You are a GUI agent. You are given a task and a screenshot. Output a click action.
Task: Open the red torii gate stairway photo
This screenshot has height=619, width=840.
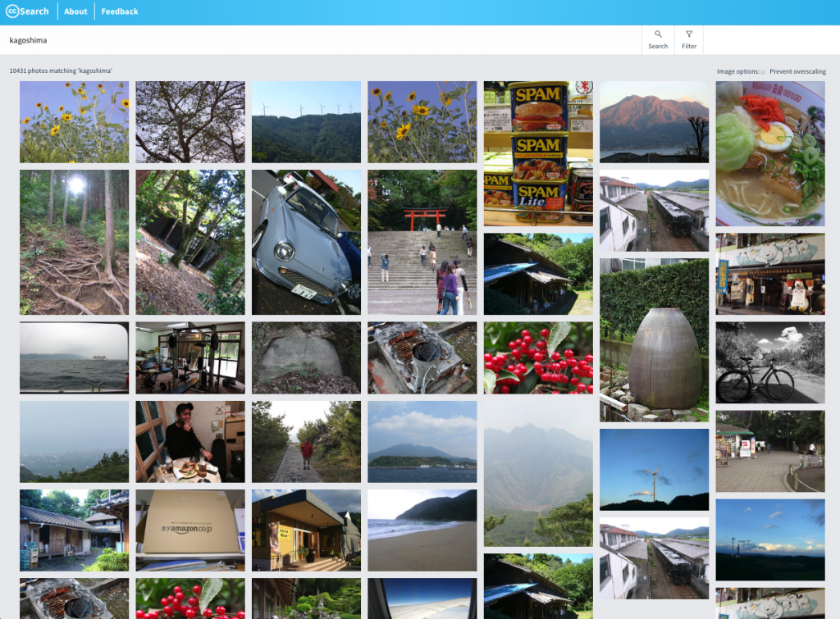(x=422, y=242)
